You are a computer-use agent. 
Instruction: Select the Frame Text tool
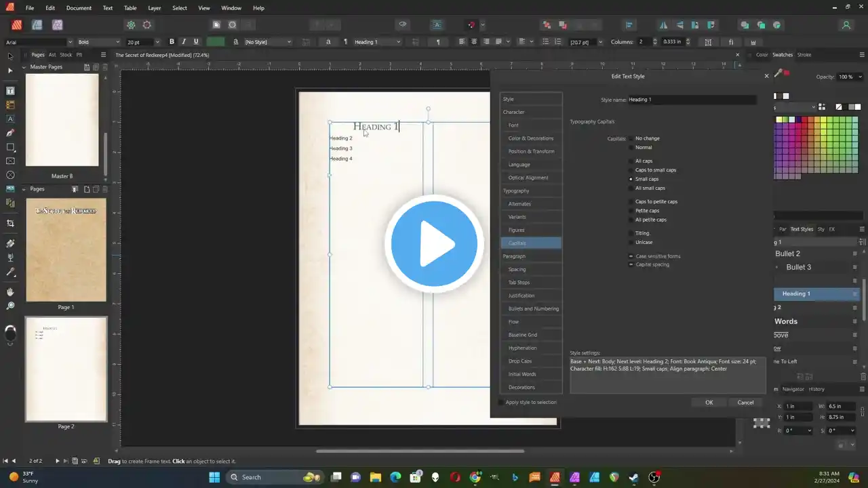tap(10, 91)
